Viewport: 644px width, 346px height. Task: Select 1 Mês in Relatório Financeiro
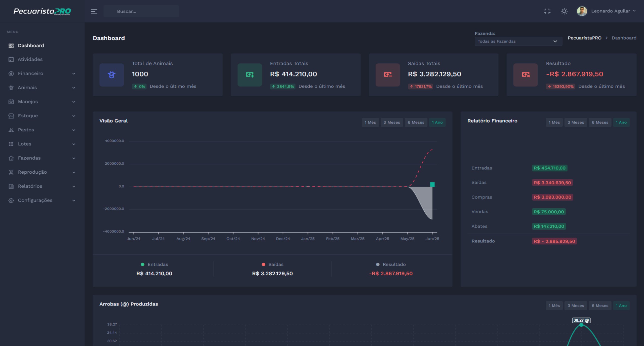(554, 123)
